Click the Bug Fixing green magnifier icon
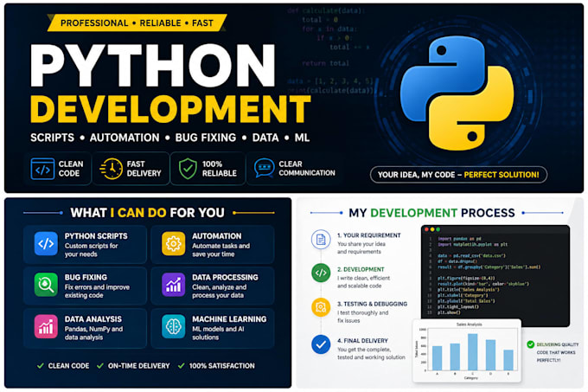This screenshot has height=392, width=588. coord(46,285)
